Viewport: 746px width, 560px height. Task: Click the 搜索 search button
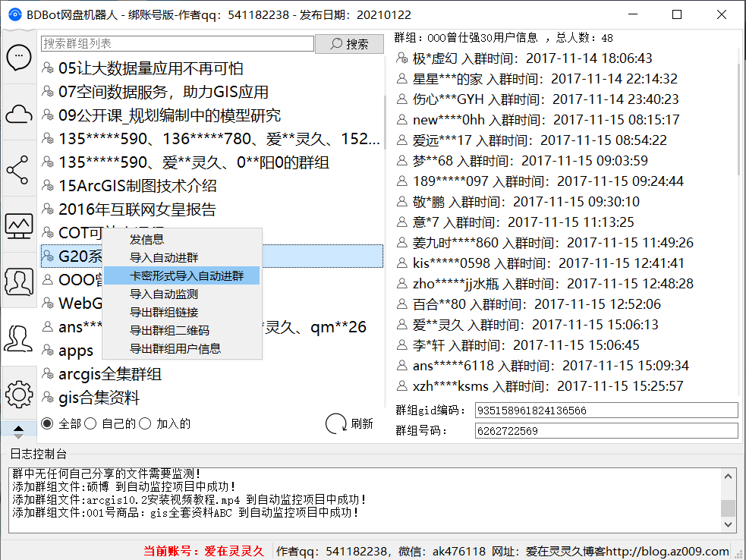point(349,44)
